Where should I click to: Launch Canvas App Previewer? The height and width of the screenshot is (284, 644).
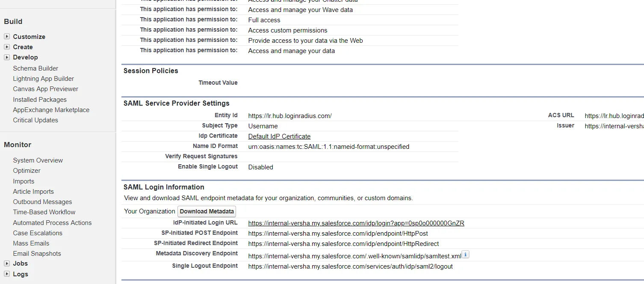click(x=45, y=89)
